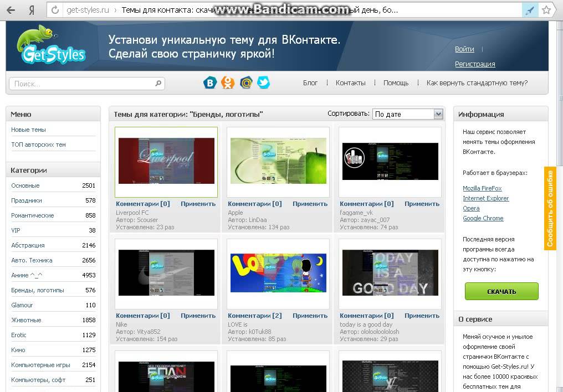
Task: Apply the Nike theme
Action: point(198,316)
